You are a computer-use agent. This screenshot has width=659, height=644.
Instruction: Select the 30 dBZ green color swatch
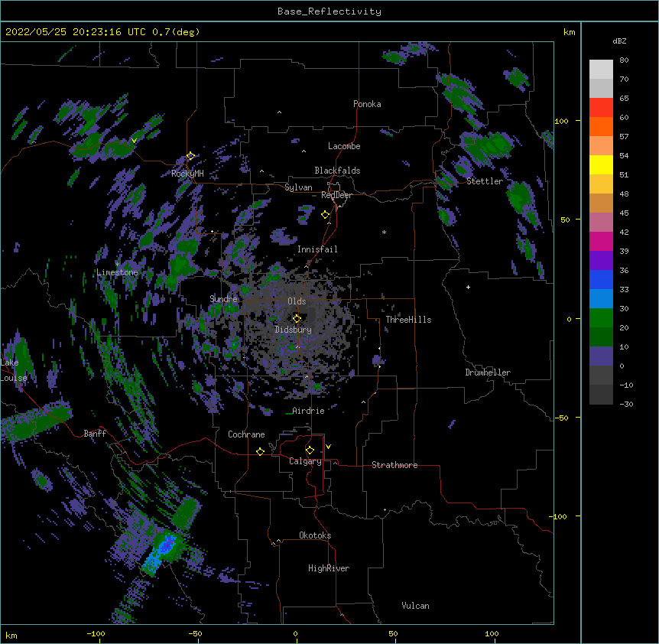pos(601,318)
